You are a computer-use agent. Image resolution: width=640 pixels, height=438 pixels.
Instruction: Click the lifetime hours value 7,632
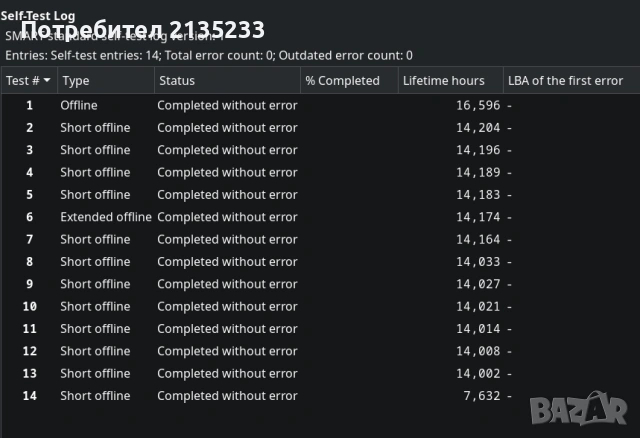click(x=482, y=396)
